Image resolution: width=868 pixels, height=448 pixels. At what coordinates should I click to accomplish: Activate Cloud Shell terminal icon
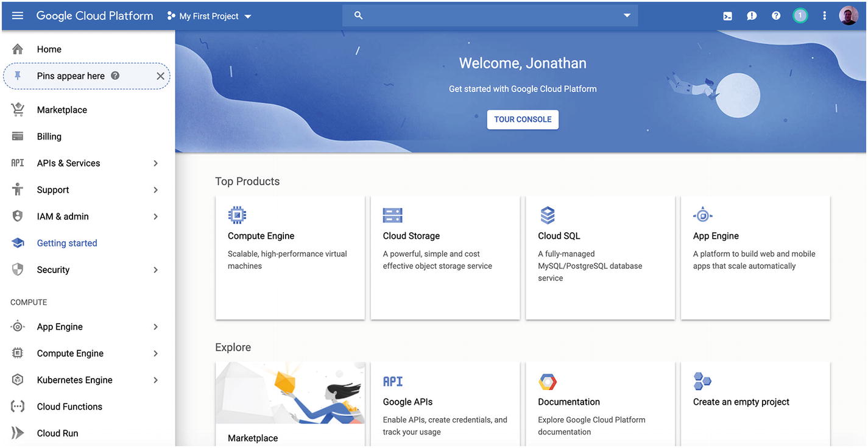727,16
